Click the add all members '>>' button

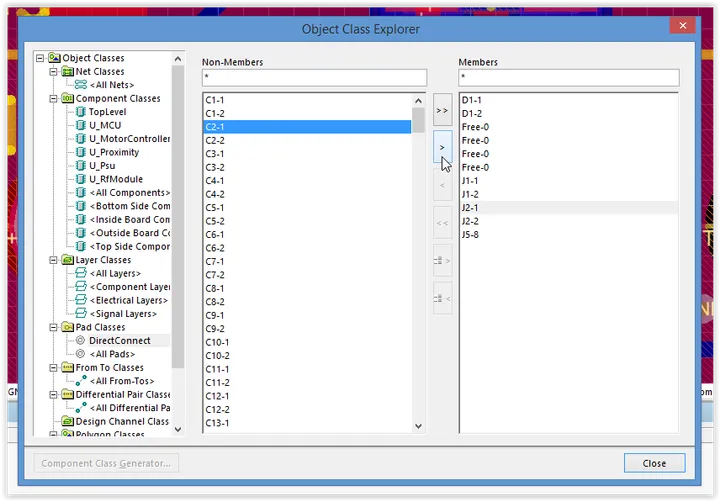[x=442, y=111]
